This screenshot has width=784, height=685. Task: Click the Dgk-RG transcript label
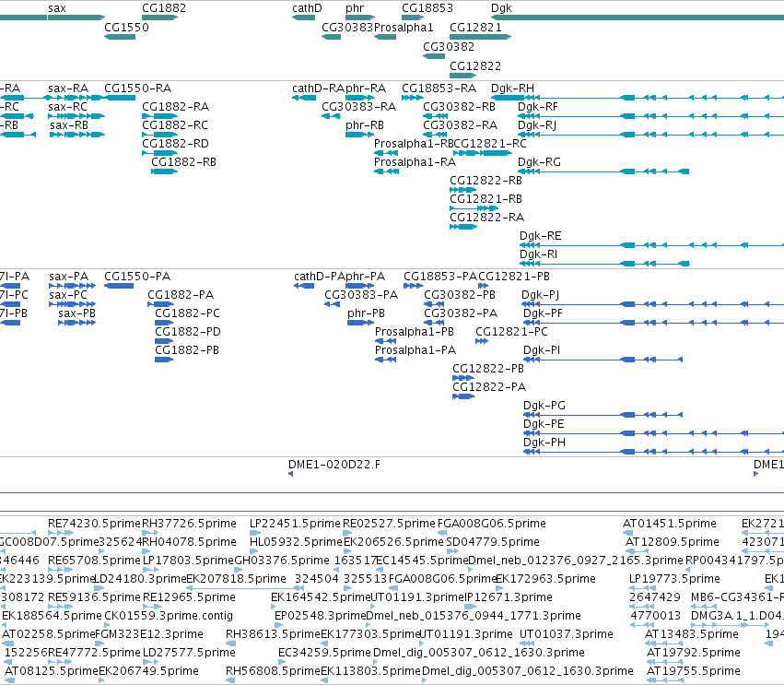click(x=539, y=161)
